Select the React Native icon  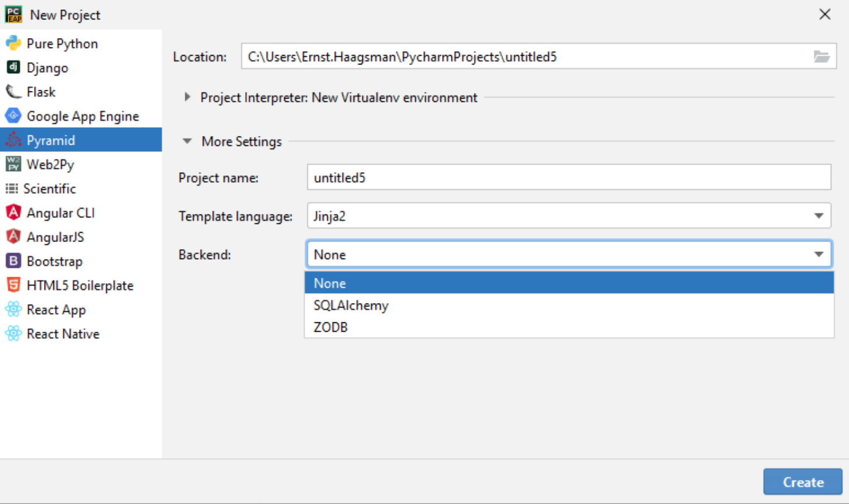[13, 333]
